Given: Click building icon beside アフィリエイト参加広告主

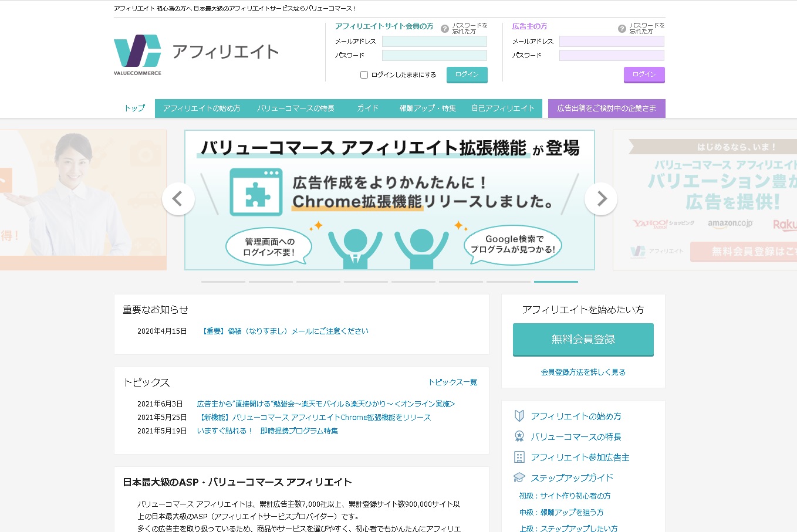Looking at the screenshot, I should (x=519, y=457).
